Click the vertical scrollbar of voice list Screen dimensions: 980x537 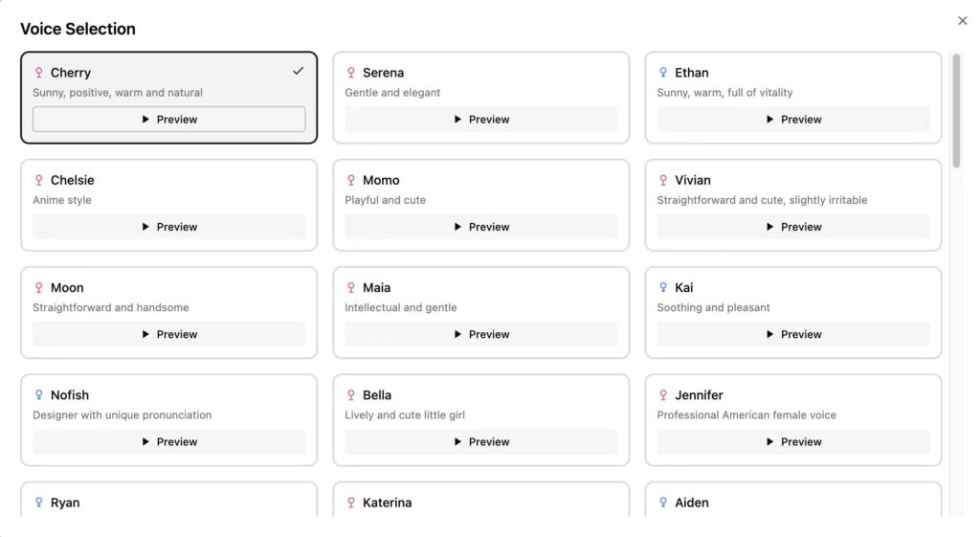click(x=956, y=110)
